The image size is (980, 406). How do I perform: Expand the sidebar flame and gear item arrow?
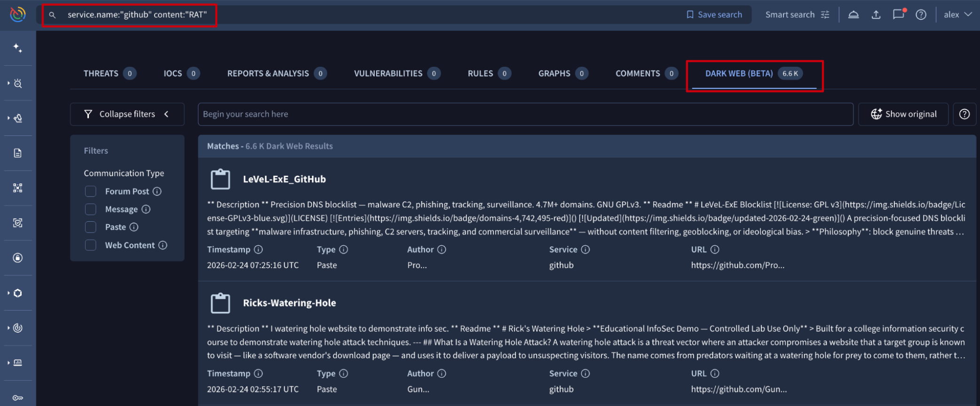[8, 118]
